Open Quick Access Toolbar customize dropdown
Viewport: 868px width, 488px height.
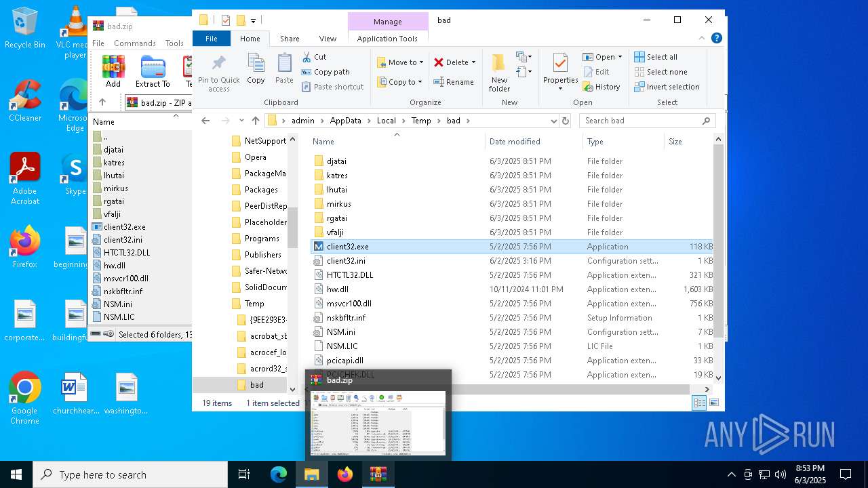click(253, 20)
